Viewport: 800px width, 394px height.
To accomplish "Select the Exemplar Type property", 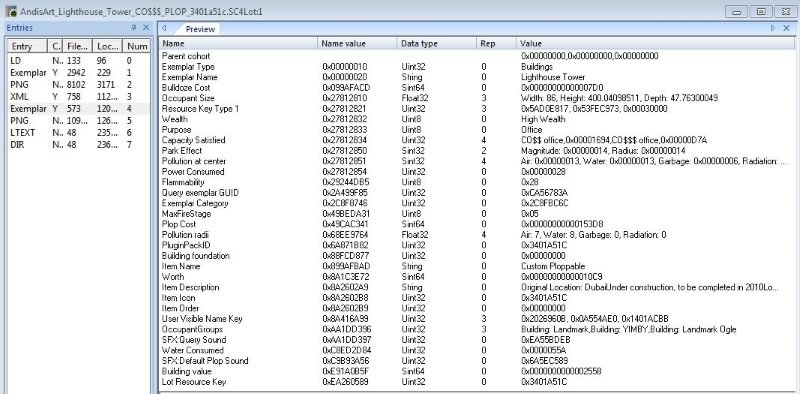I will pyautogui.click(x=477, y=66).
